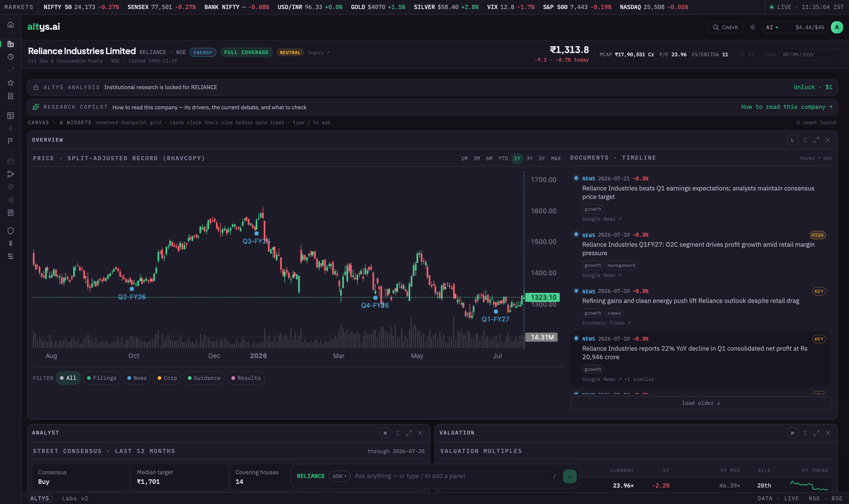Open the stacked blocks icon in sidebar
The image size is (849, 504).
(11, 200)
